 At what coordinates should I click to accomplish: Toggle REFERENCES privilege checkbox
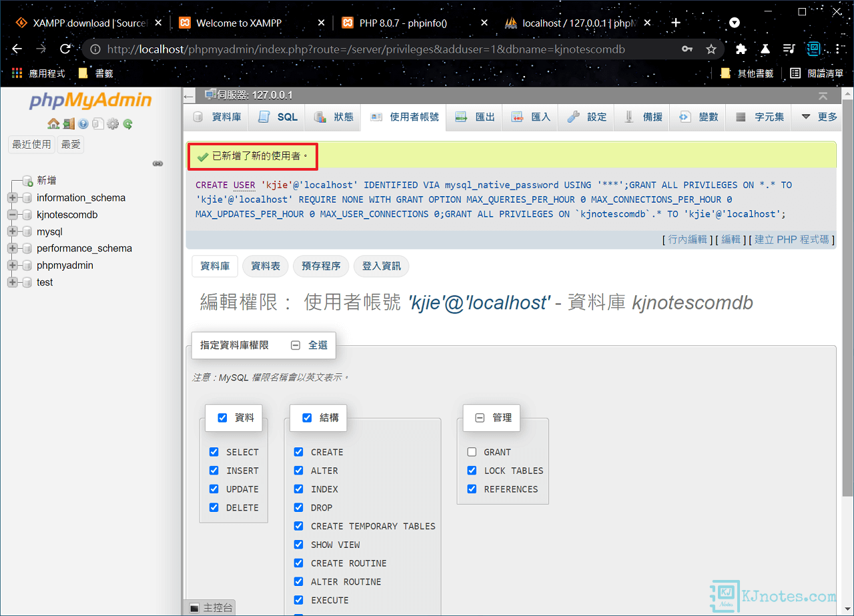[472, 489]
